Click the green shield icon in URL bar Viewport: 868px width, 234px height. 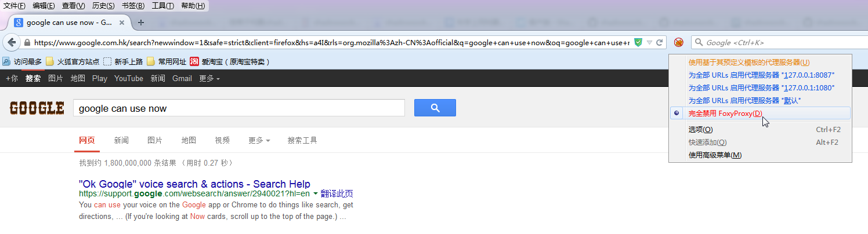coord(638,42)
